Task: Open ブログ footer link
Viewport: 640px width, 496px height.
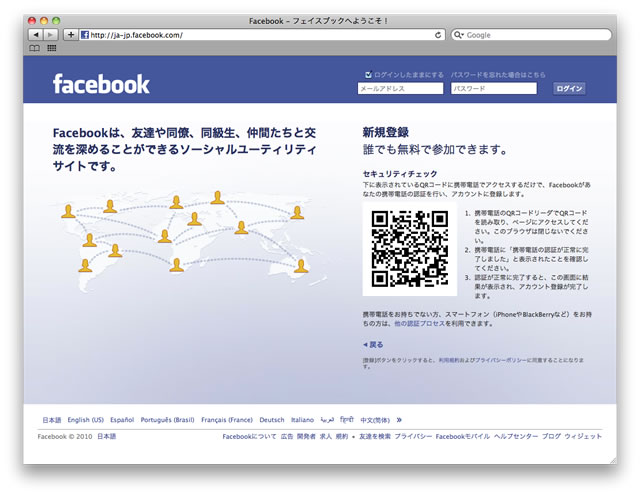Action: point(551,436)
